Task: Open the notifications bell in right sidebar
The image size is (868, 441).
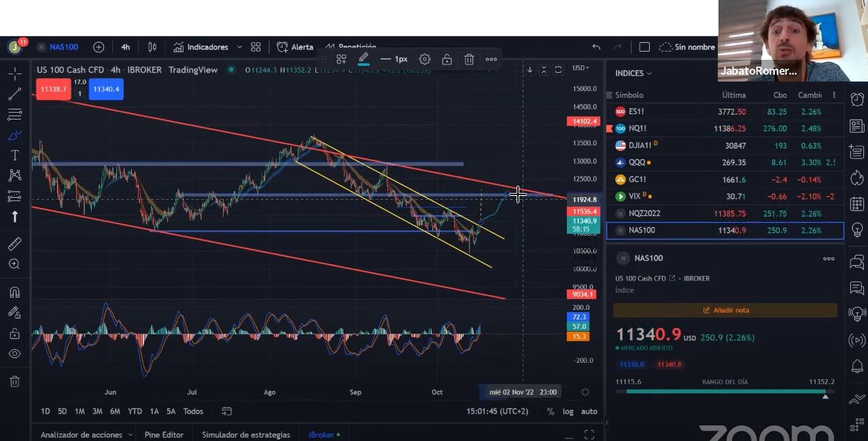Action: 857,366
